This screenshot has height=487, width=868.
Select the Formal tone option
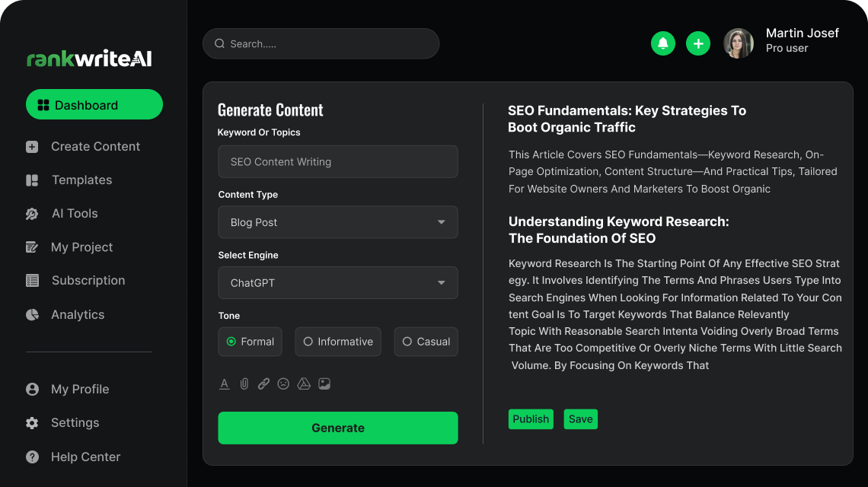pyautogui.click(x=250, y=342)
